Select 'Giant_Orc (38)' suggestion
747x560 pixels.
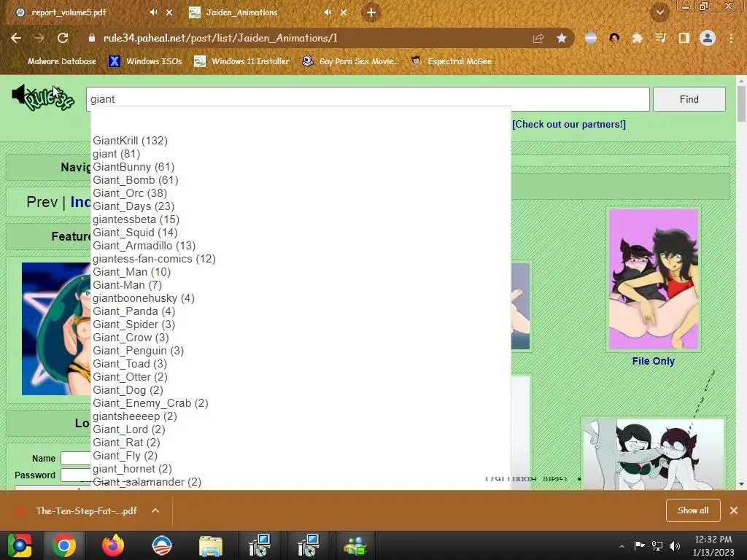tap(130, 192)
